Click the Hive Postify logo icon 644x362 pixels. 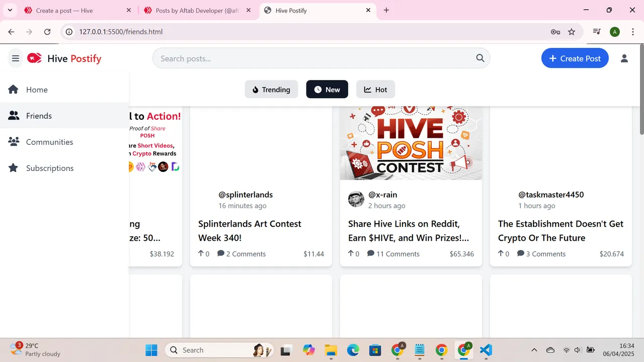(34, 58)
